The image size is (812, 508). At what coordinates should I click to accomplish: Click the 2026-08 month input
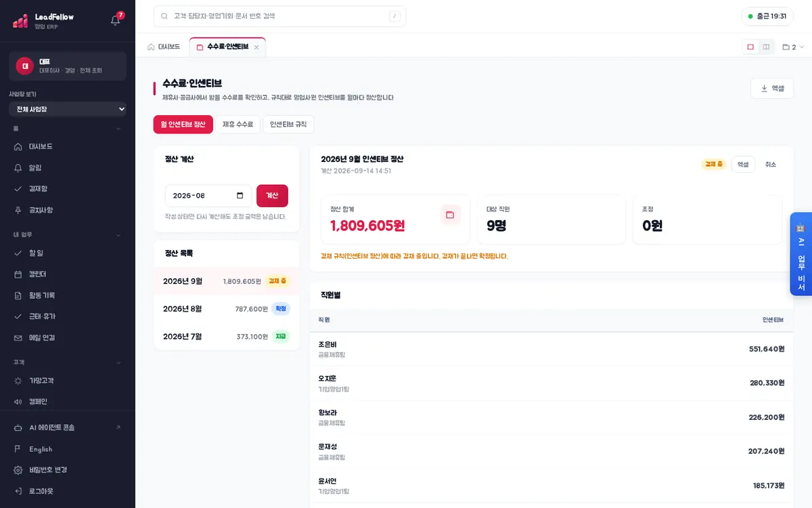pos(208,196)
